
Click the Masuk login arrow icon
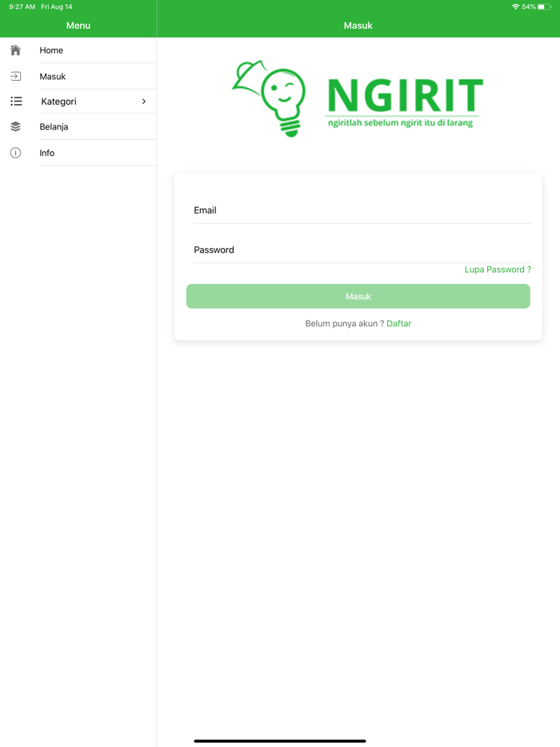coord(15,76)
